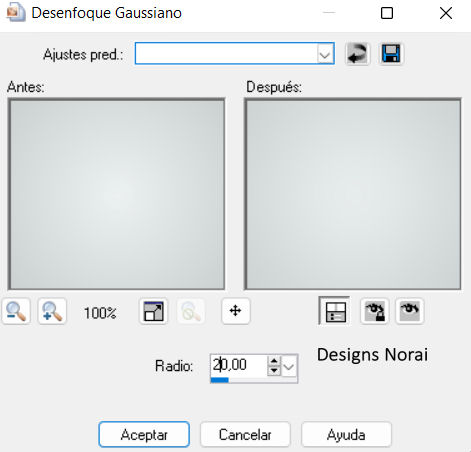Confirm blur with Aceptar button
The image size is (471, 452).
144,435
